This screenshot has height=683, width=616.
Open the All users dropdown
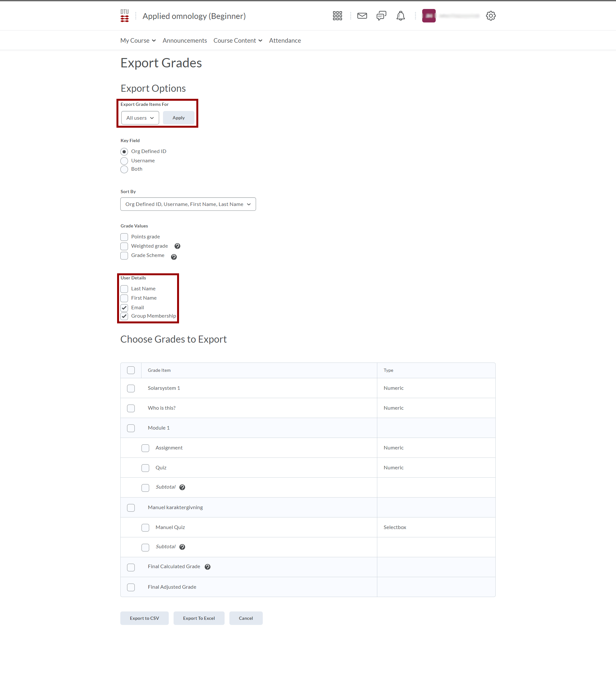pos(140,118)
